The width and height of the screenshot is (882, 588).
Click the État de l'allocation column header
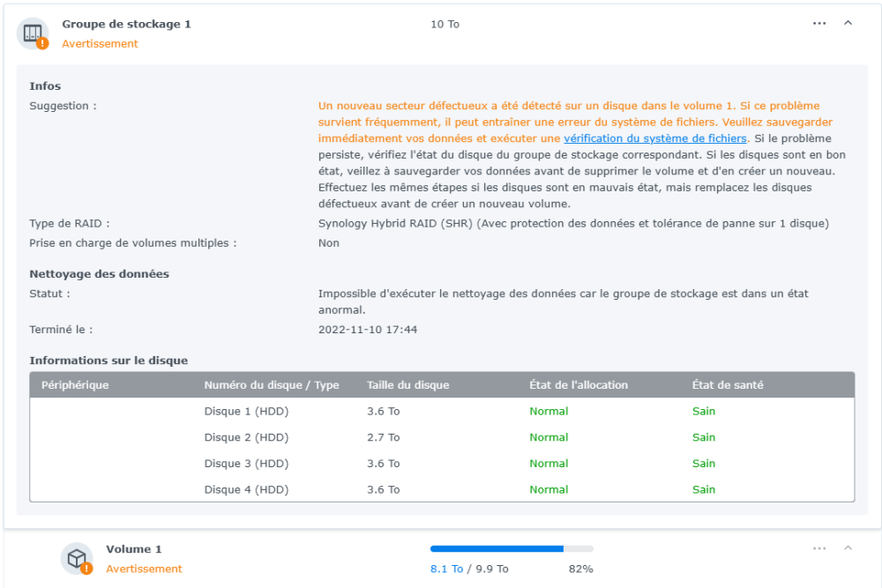point(579,385)
